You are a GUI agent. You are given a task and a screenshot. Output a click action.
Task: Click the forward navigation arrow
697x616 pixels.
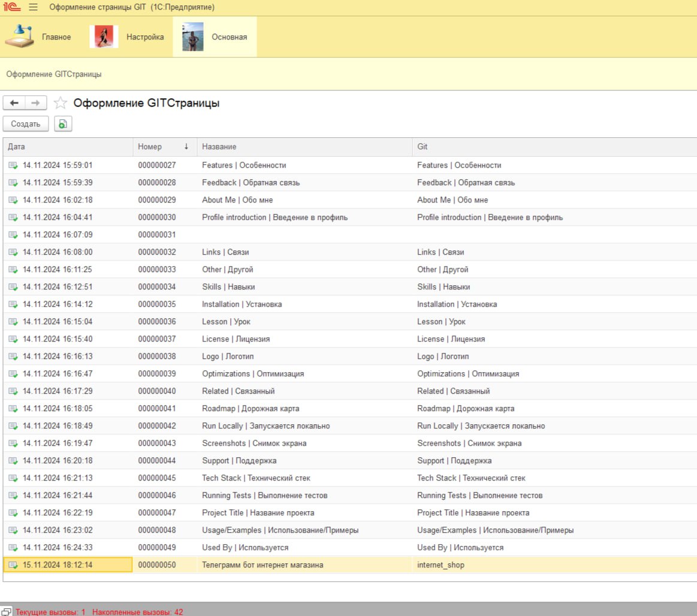coord(35,103)
